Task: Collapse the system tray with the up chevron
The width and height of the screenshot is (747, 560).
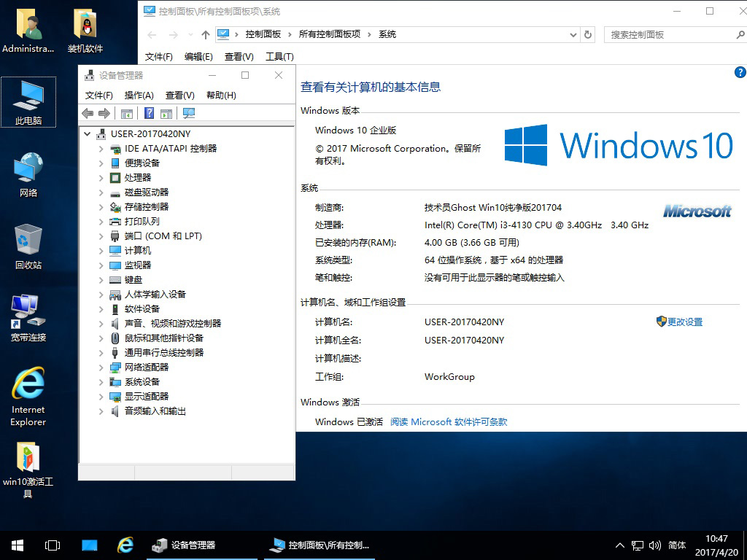Action: [619, 545]
